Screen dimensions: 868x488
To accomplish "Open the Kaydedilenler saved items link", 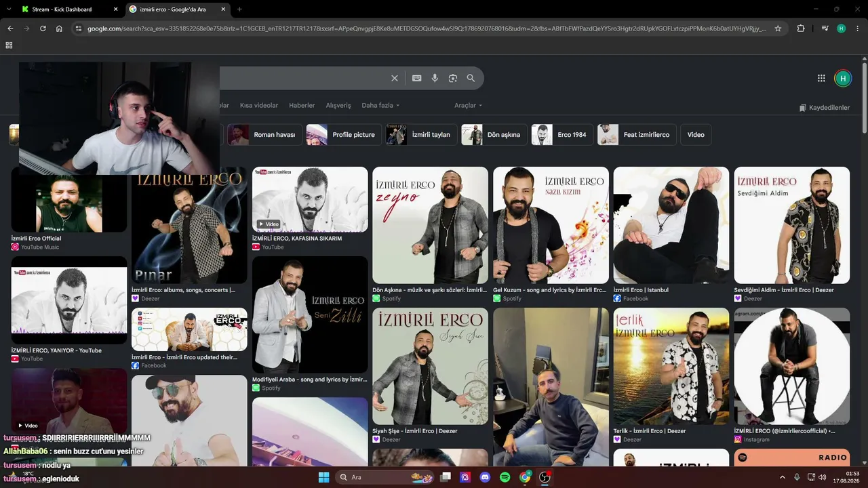I will coord(824,108).
